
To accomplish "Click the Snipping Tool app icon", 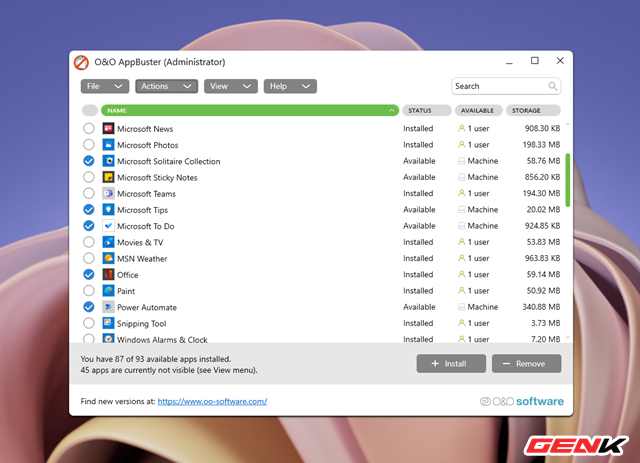I will click(108, 323).
